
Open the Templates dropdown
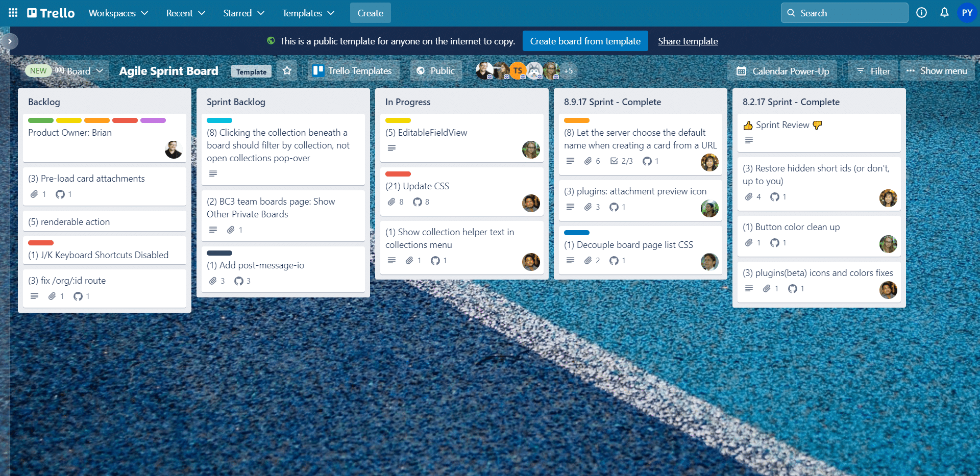pos(308,13)
